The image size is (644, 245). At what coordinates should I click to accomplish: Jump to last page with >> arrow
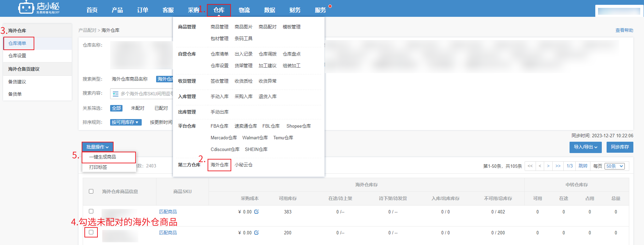click(558, 166)
